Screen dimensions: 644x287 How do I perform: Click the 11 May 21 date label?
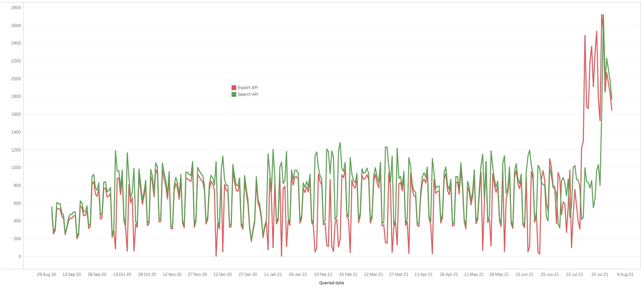[474, 275]
